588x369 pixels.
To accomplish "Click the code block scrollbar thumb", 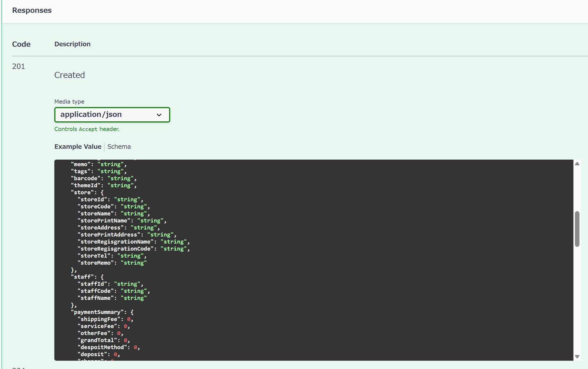I will (x=577, y=229).
